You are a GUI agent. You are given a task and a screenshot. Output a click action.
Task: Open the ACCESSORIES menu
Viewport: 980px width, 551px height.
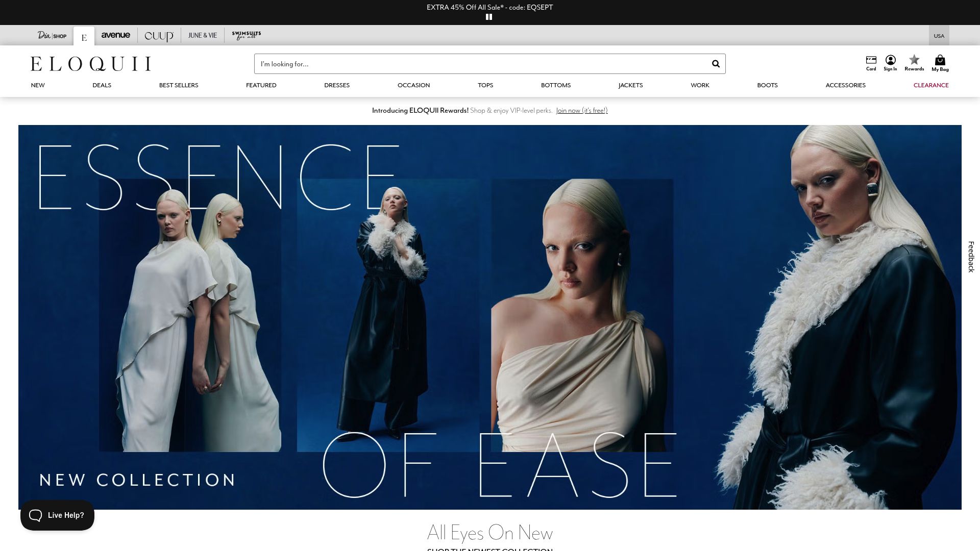[x=845, y=85]
